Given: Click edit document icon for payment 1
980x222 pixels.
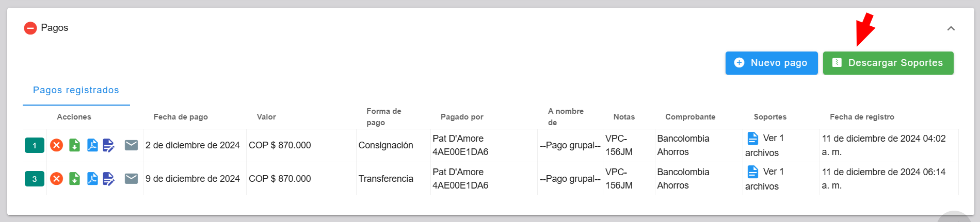Looking at the screenshot, I should (x=108, y=145).
